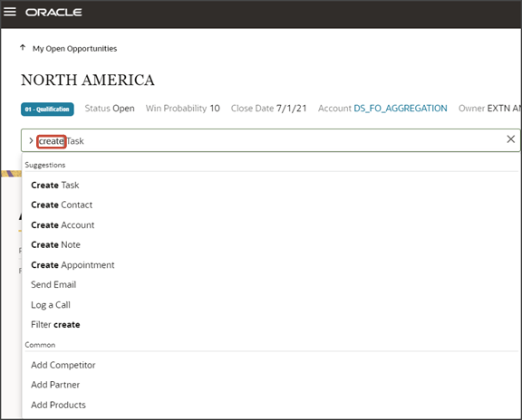
Task: Click the Status Open field
Action: click(x=110, y=109)
